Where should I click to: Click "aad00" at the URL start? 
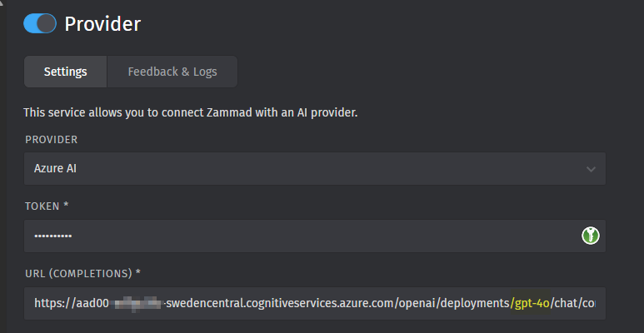87,303
